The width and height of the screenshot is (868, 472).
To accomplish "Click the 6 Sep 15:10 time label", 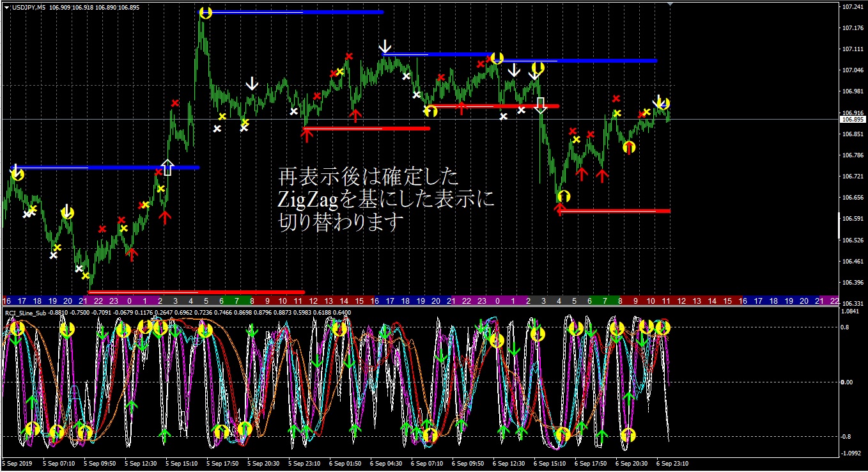I will click(x=550, y=463).
